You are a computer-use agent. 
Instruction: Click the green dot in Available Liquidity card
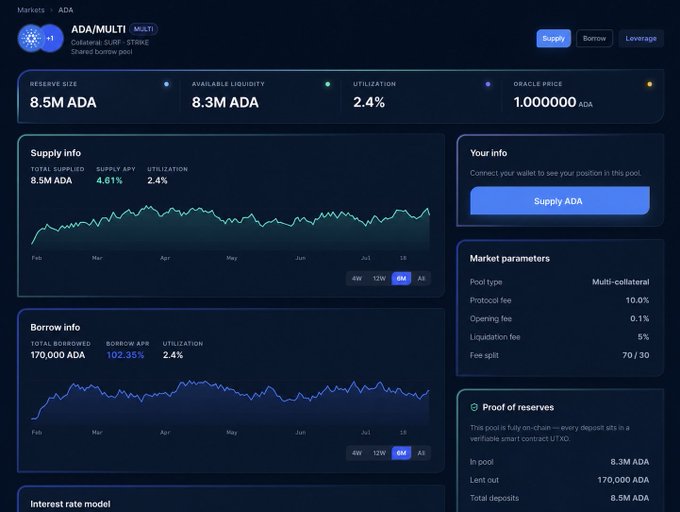[x=328, y=84]
